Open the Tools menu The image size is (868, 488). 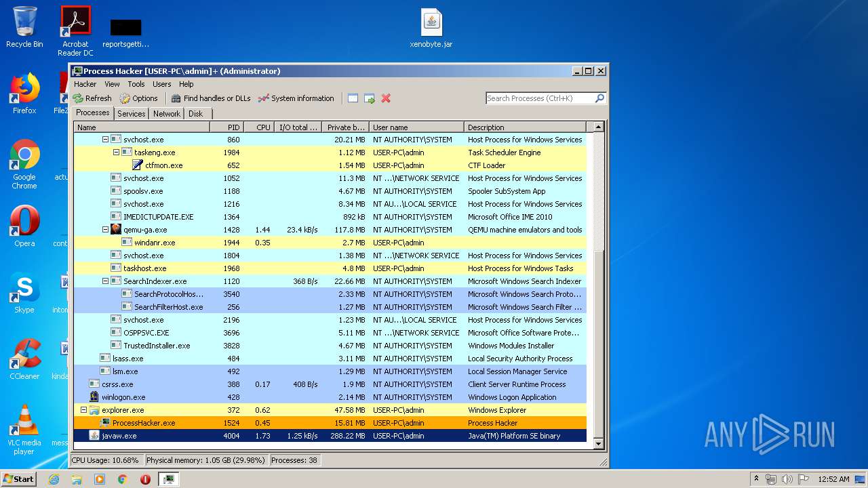pyautogui.click(x=136, y=84)
